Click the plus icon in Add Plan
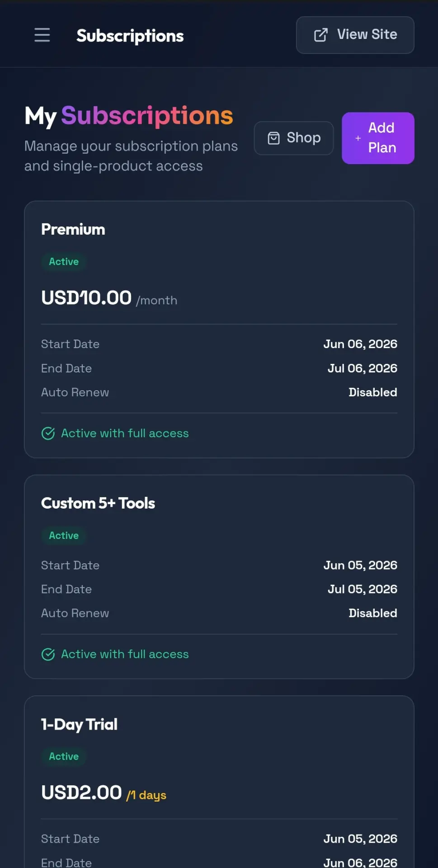 (x=358, y=138)
